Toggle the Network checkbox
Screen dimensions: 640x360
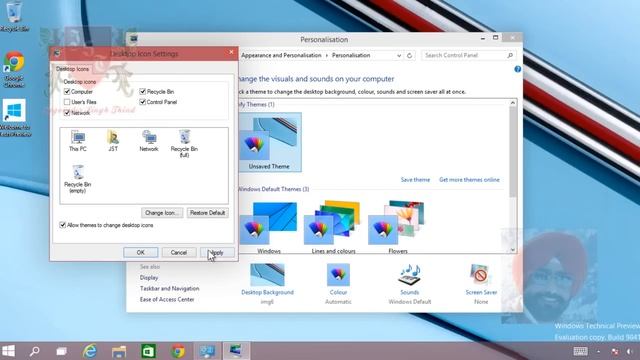click(x=67, y=113)
